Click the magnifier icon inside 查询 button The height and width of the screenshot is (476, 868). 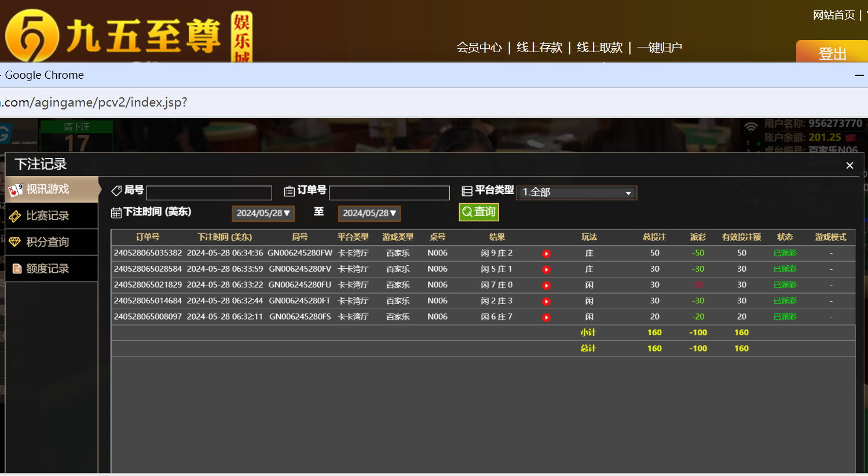click(x=467, y=212)
